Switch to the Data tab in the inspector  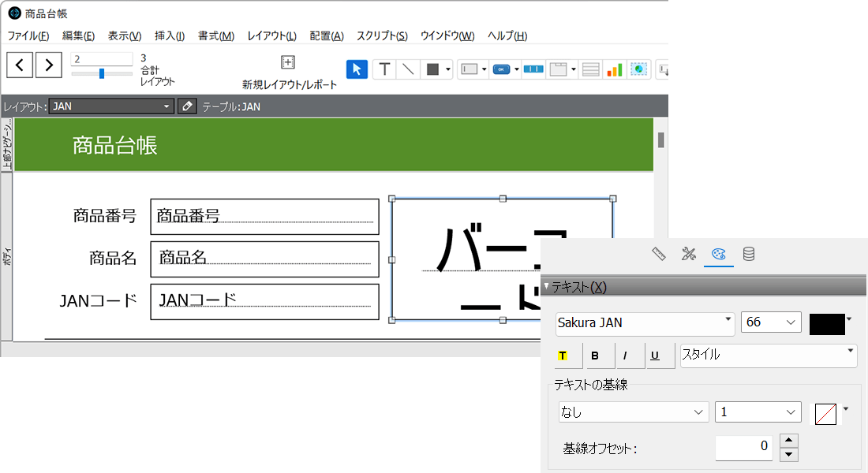(748, 254)
